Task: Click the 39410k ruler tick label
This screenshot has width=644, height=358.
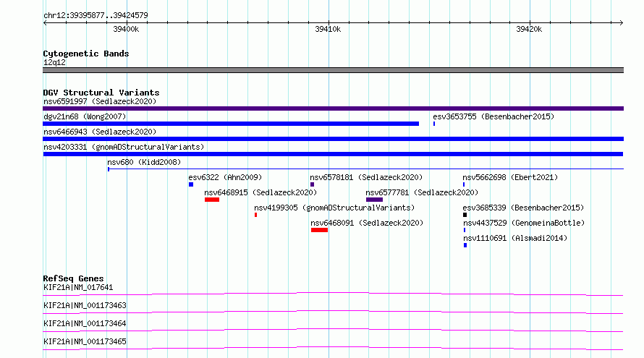Action: [x=328, y=29]
